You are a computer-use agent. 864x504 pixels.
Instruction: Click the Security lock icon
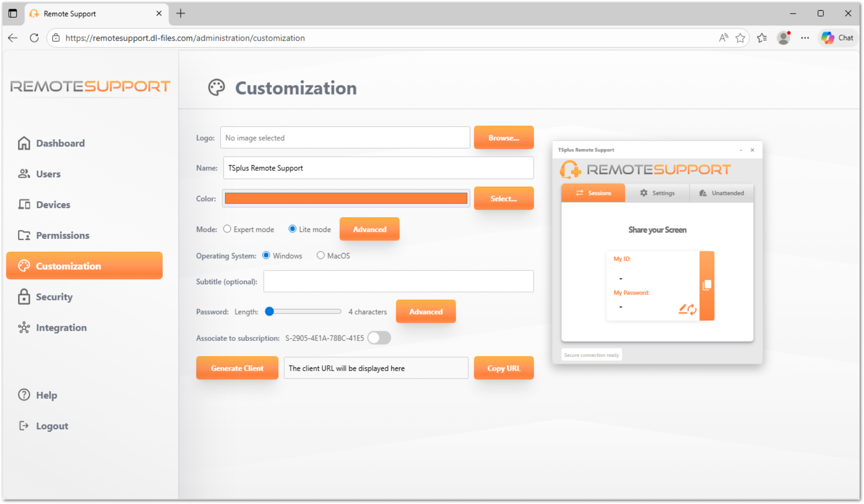click(23, 296)
